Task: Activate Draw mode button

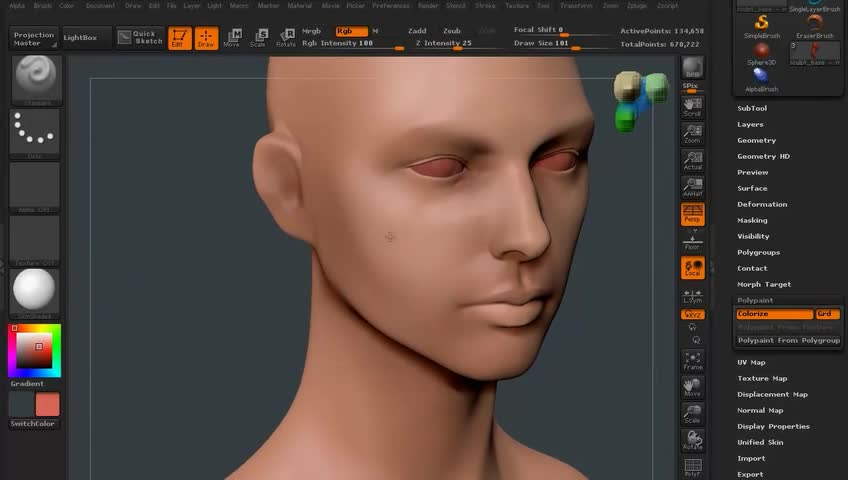Action: tap(206, 38)
